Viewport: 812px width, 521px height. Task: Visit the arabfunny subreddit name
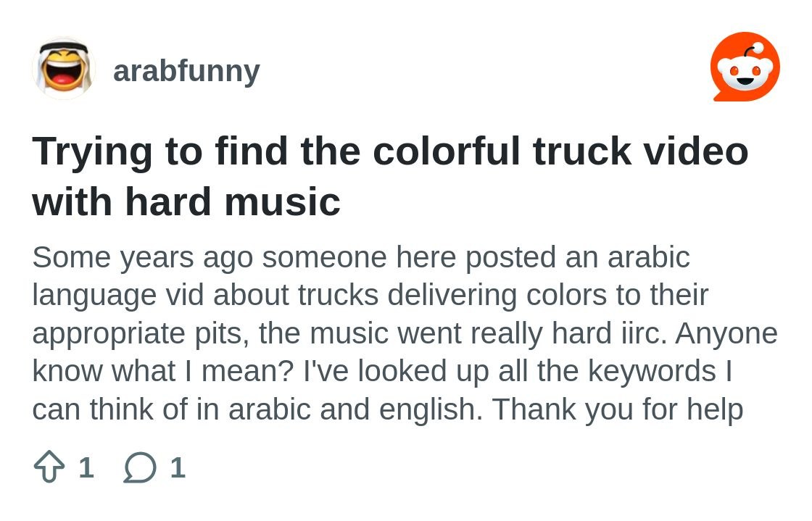[x=186, y=70]
